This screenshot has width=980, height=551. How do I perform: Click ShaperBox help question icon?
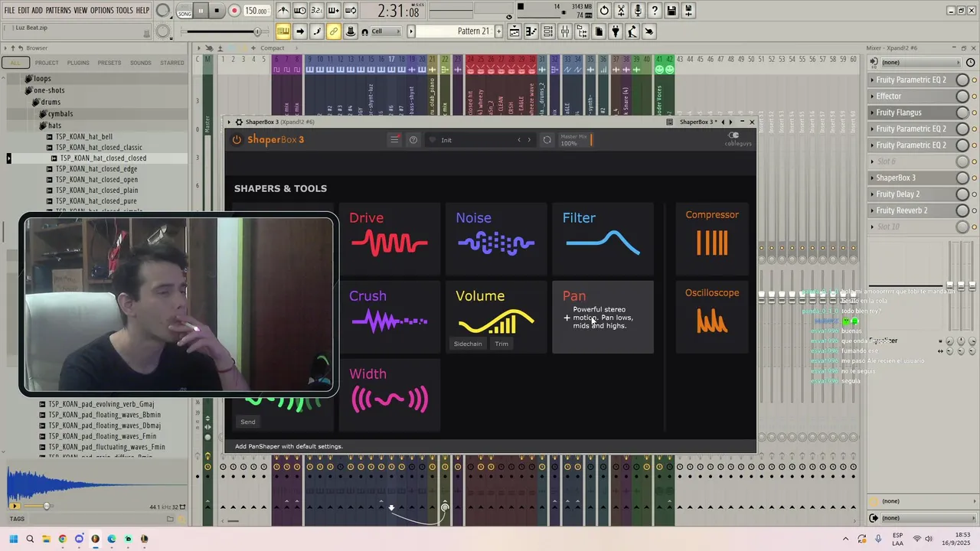click(x=413, y=139)
